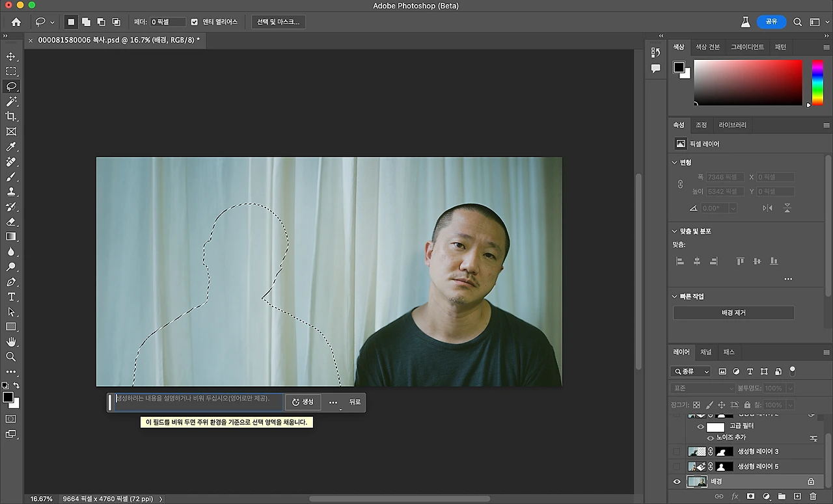Pick the Eyedropper tool

(x=11, y=147)
